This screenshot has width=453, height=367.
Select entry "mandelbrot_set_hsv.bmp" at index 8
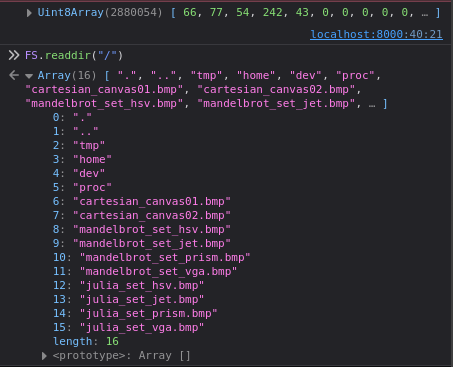pos(142,229)
